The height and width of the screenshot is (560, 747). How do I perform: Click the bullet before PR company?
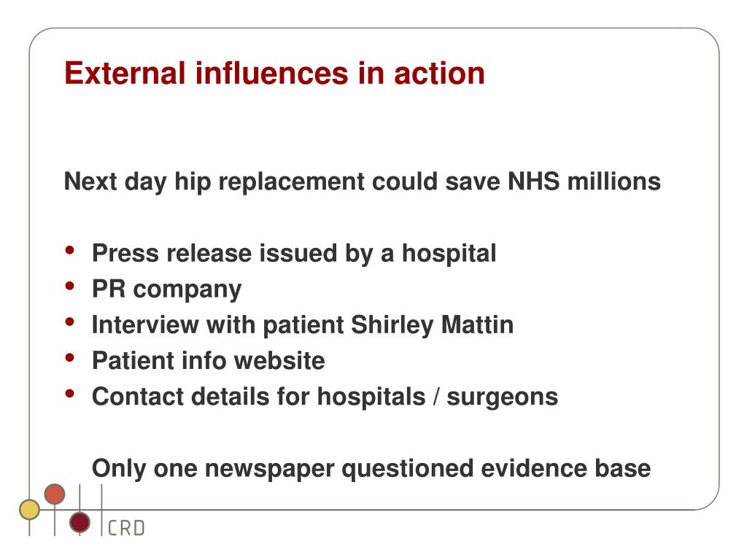click(70, 286)
